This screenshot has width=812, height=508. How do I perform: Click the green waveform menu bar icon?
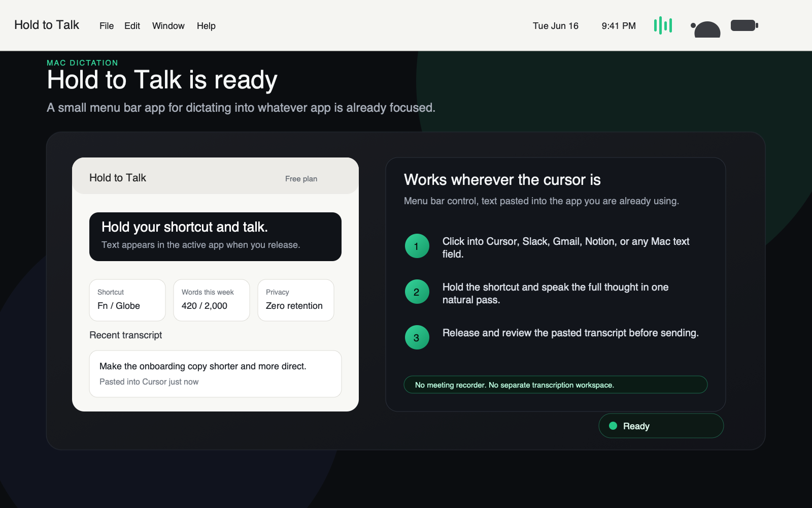pos(663,25)
